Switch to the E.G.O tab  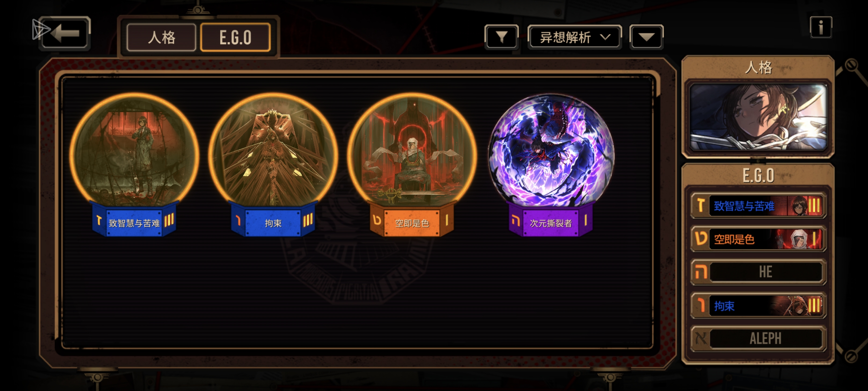tap(235, 37)
